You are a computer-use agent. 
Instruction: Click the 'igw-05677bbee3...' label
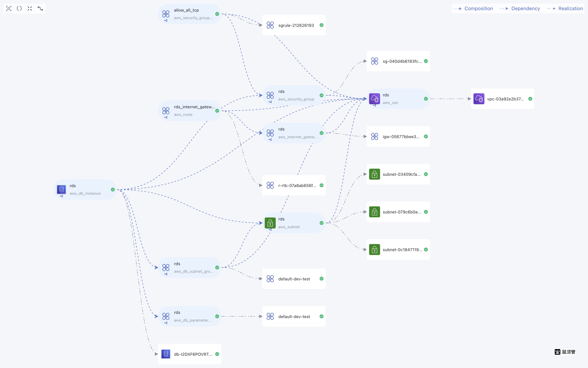coord(401,137)
